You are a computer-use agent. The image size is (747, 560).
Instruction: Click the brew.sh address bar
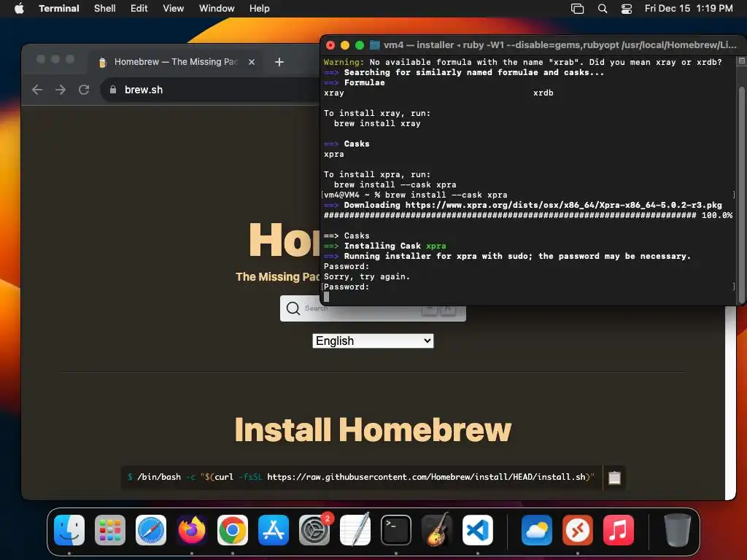click(209, 90)
